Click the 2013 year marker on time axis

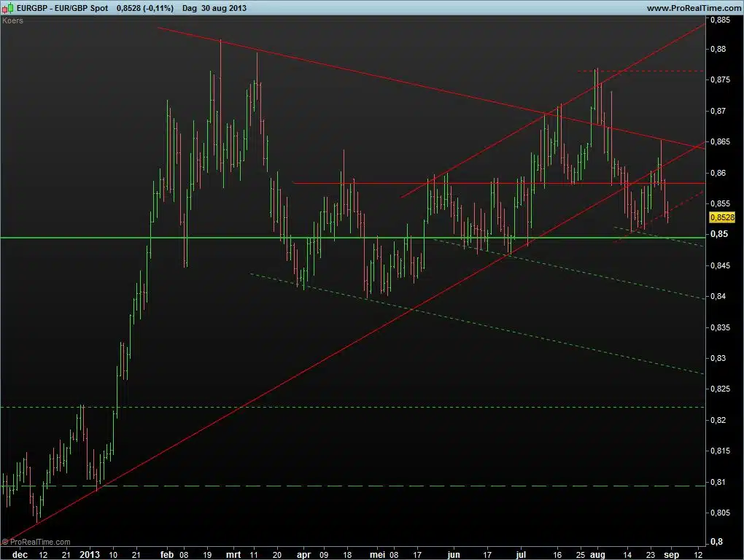point(90,554)
